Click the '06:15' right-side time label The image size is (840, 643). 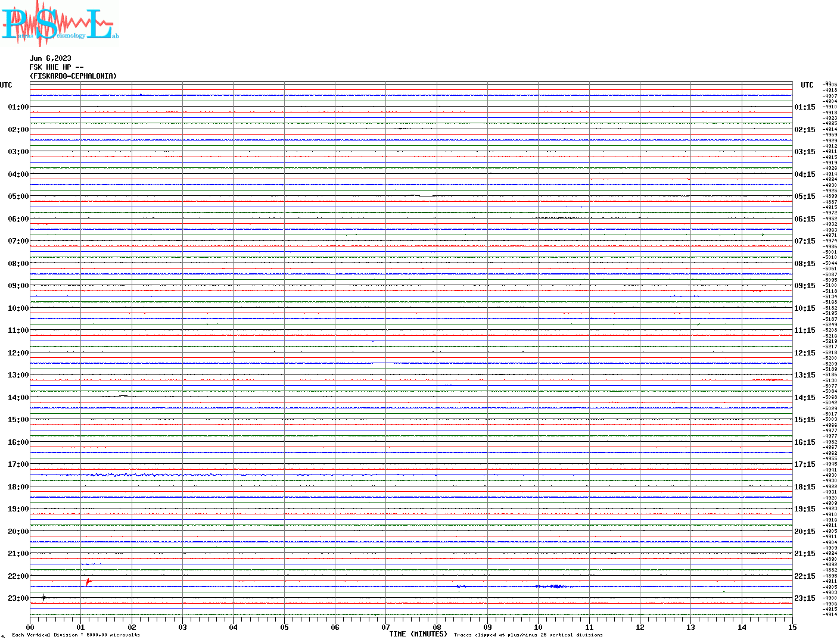click(805, 219)
